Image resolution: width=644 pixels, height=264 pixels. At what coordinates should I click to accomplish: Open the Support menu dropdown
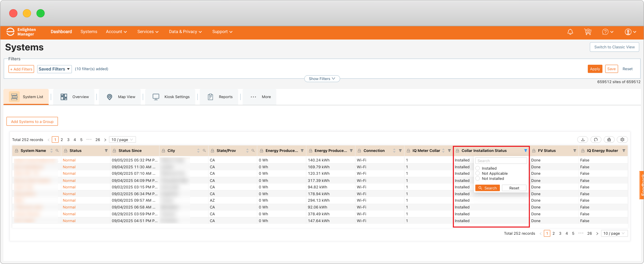tap(222, 32)
